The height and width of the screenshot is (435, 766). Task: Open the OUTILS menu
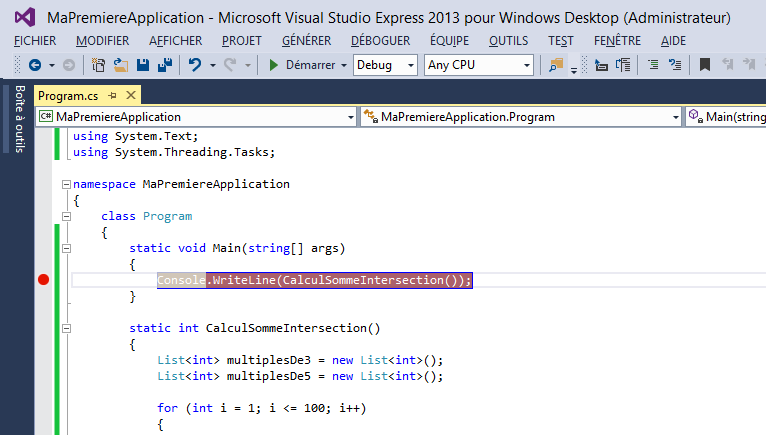pyautogui.click(x=509, y=41)
